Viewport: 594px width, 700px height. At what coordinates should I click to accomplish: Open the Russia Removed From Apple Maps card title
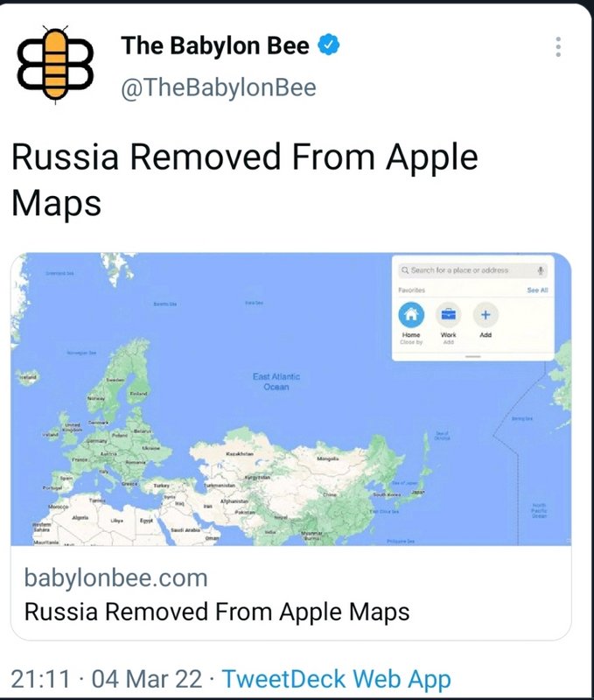point(217,612)
